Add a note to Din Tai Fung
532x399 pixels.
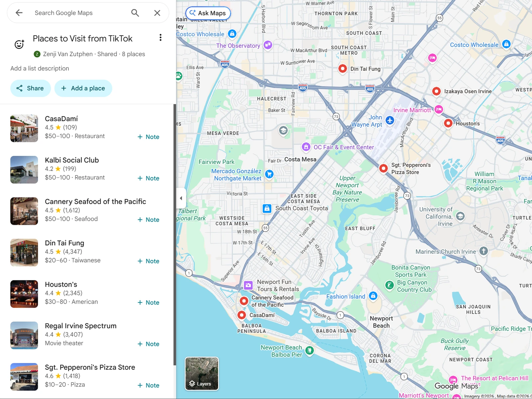(149, 261)
